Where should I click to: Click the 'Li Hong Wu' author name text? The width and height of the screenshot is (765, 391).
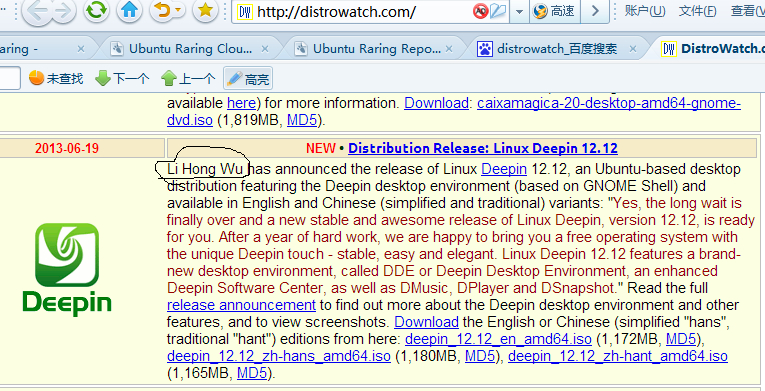(205, 169)
